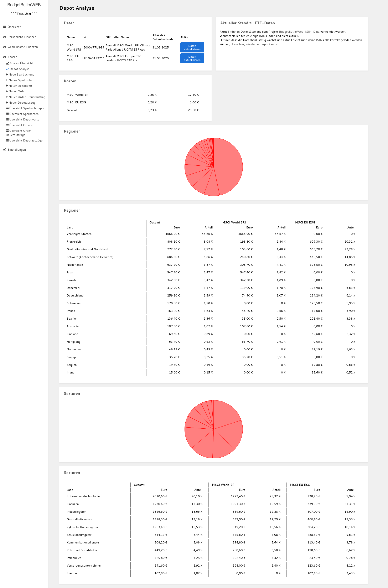388x588 pixels.
Task: Click the list icon for Übersicht Depotwerte
Action: tap(7, 119)
